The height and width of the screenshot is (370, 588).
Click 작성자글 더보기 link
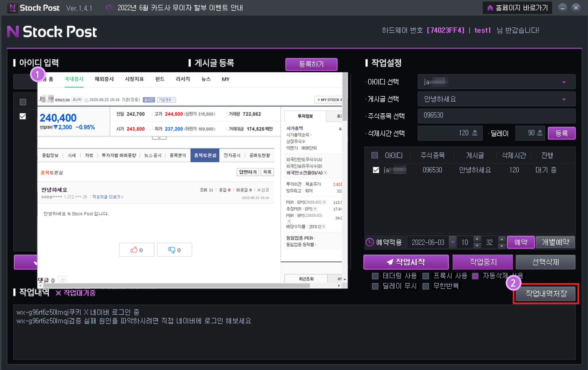108,197
